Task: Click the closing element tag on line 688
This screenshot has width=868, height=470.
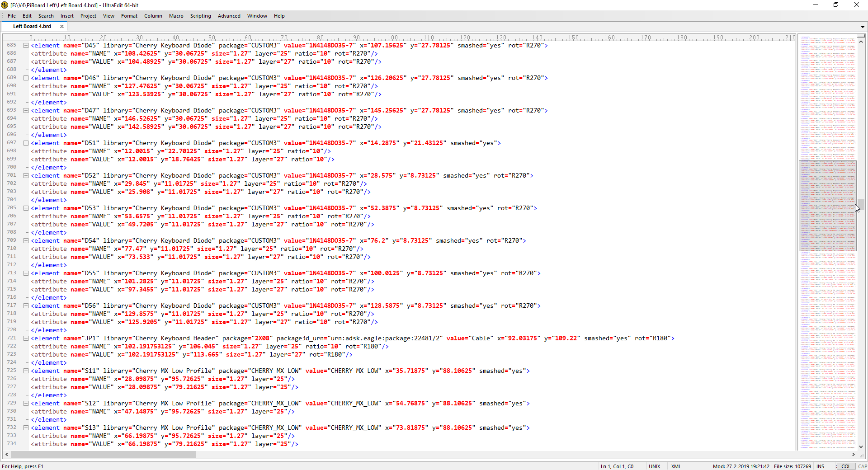Action: click(x=49, y=70)
